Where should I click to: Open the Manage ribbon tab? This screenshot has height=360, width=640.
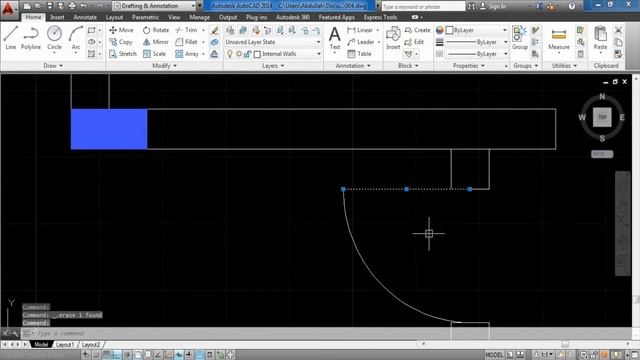coord(199,17)
